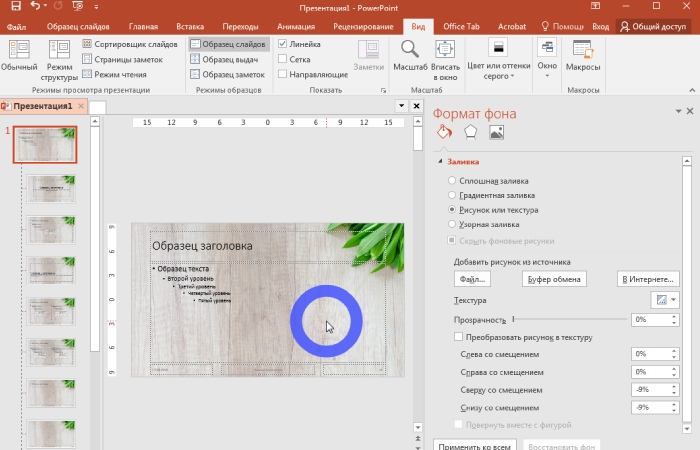Enable the Направляющие checkbox

(x=282, y=74)
